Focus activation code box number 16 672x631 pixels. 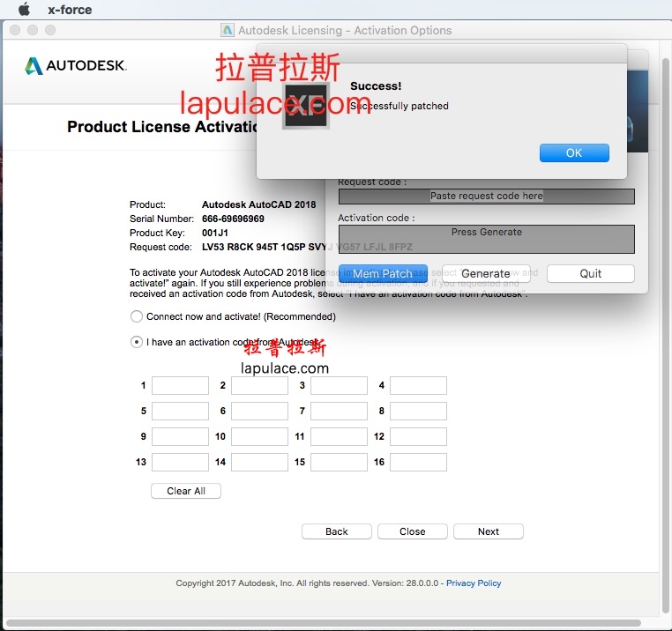(x=418, y=463)
